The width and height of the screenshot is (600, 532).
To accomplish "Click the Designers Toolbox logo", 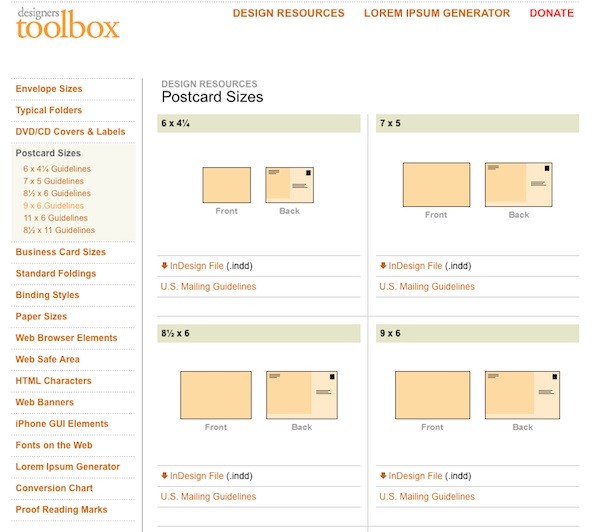I will coord(67,22).
